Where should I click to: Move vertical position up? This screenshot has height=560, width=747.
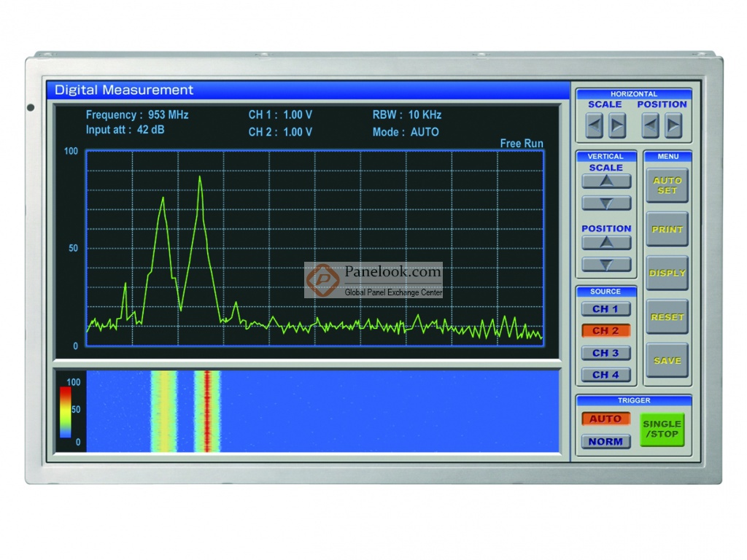(605, 243)
